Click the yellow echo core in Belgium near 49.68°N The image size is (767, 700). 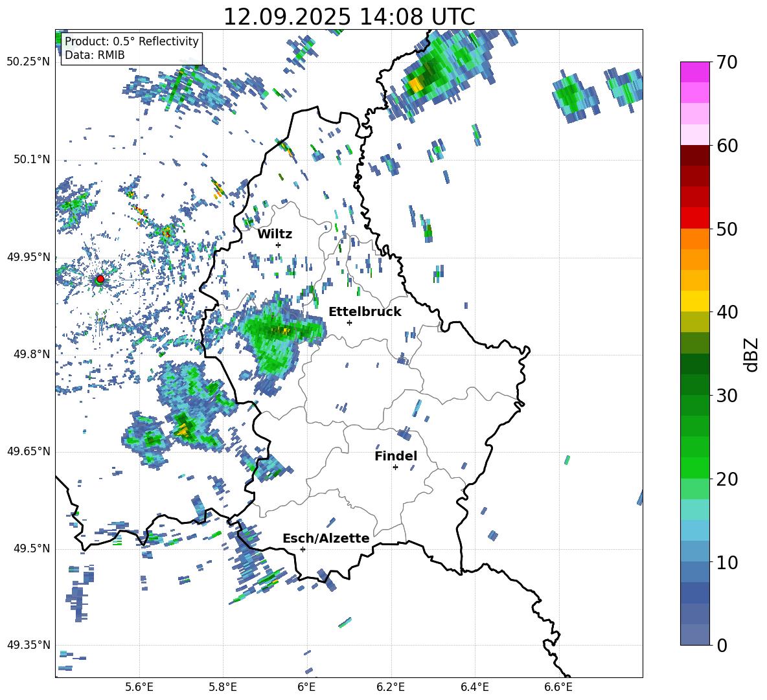pos(183,431)
